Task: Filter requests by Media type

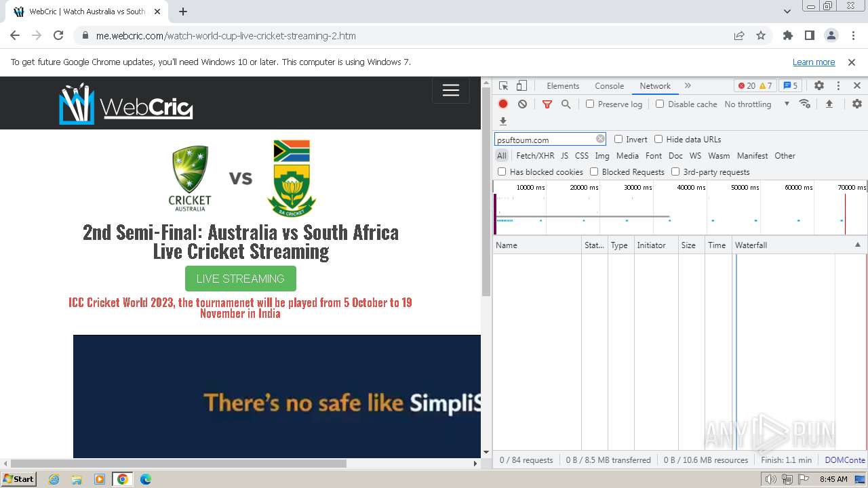Action: (627, 156)
